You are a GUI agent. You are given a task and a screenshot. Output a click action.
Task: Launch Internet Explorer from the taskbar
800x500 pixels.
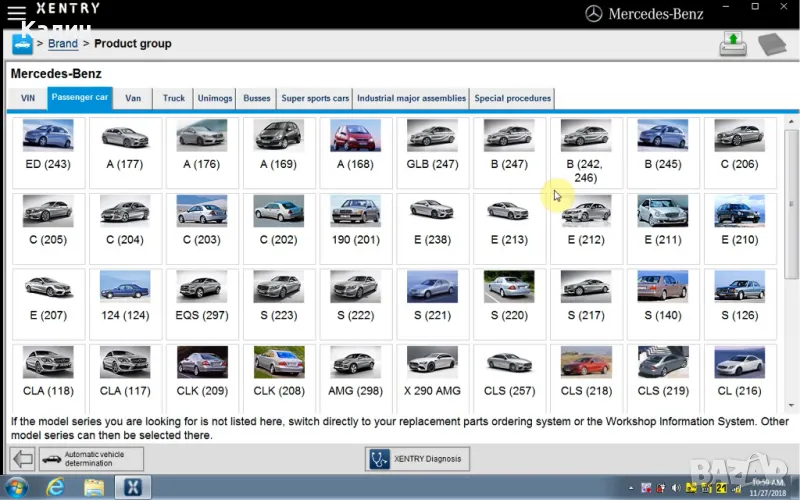(57, 487)
